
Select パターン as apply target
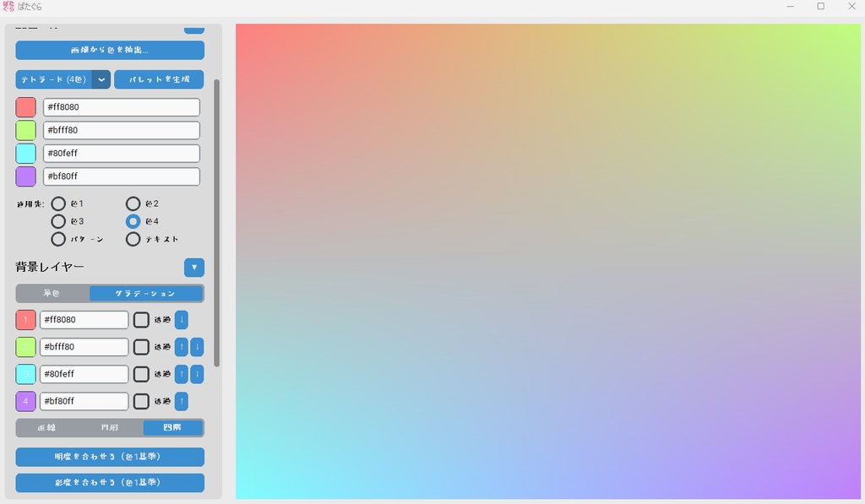pos(58,239)
